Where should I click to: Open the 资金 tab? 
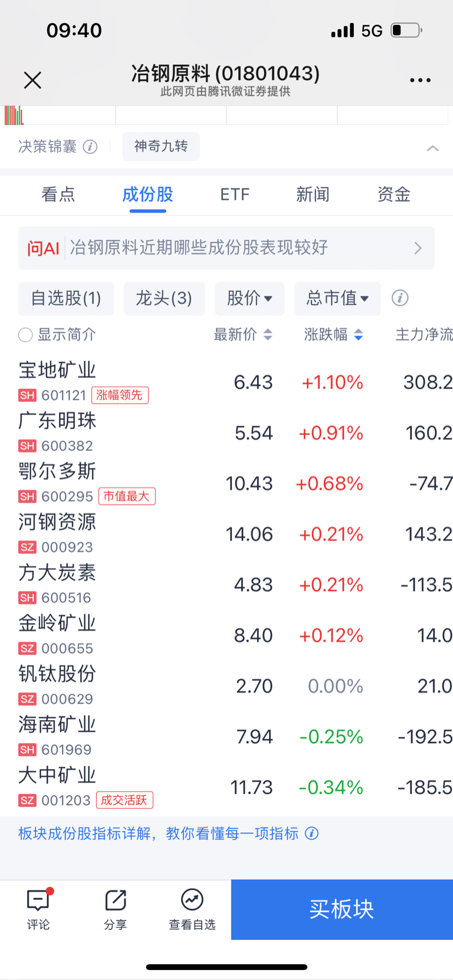pos(394,194)
